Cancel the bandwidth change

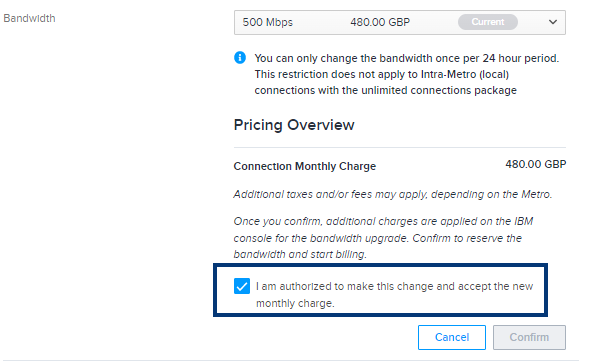(x=452, y=337)
